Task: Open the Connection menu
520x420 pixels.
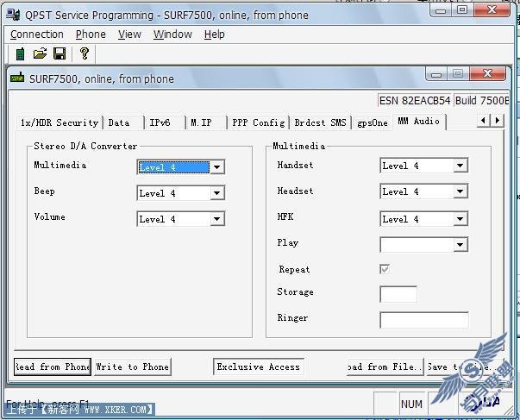Action: [37, 34]
